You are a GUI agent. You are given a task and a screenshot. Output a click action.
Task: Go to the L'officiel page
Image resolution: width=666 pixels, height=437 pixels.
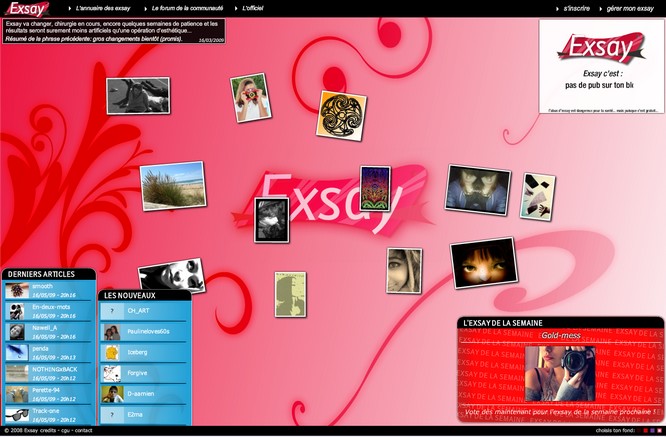[x=252, y=8]
